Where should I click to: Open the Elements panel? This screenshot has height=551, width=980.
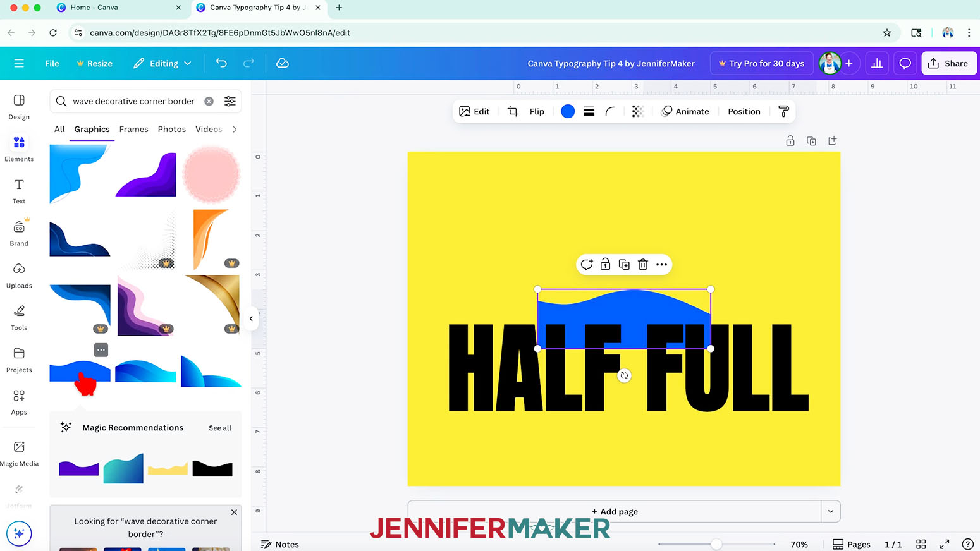click(19, 149)
